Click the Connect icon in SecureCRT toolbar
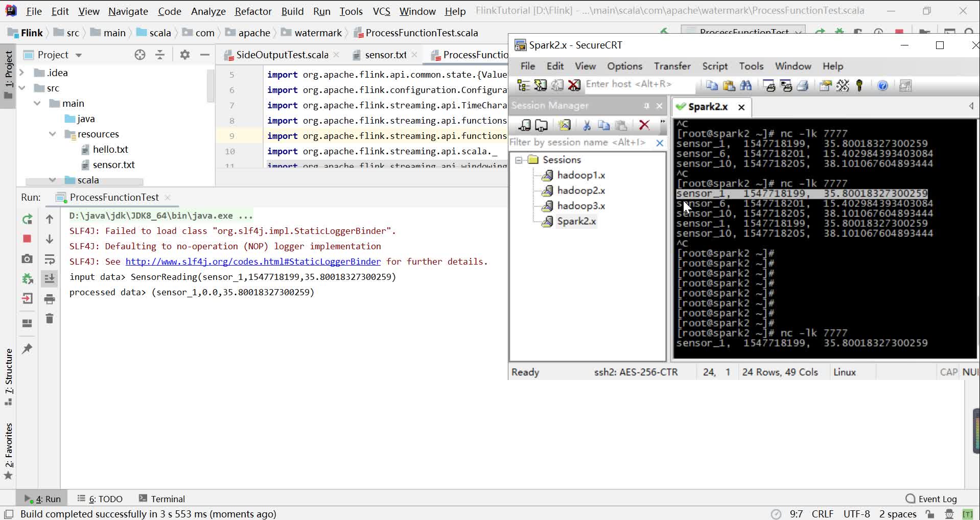980x520 pixels. click(541, 85)
